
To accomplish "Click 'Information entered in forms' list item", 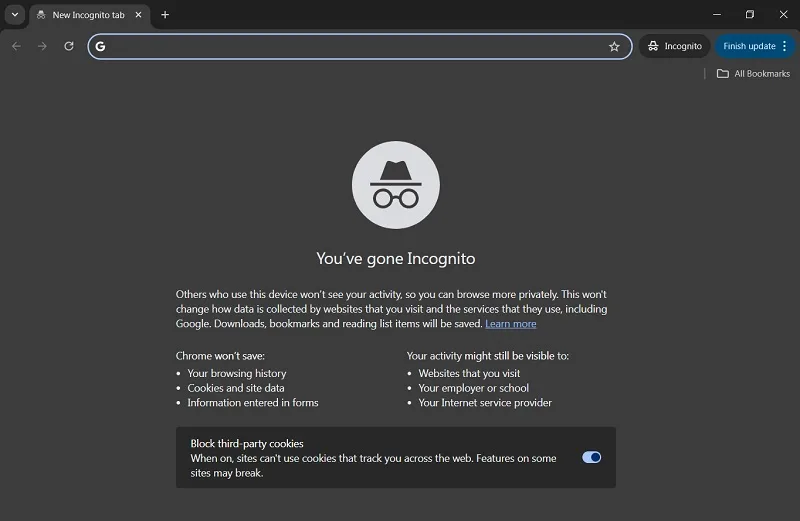I will click(x=253, y=403).
